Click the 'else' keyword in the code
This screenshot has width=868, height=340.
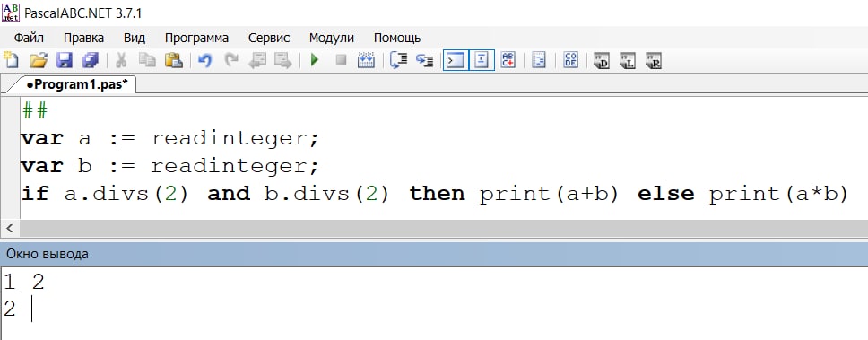[666, 193]
